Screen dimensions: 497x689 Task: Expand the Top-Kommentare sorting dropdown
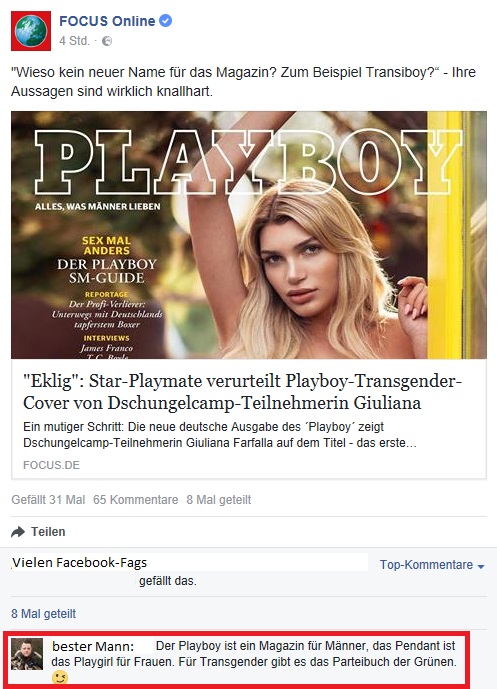click(432, 565)
